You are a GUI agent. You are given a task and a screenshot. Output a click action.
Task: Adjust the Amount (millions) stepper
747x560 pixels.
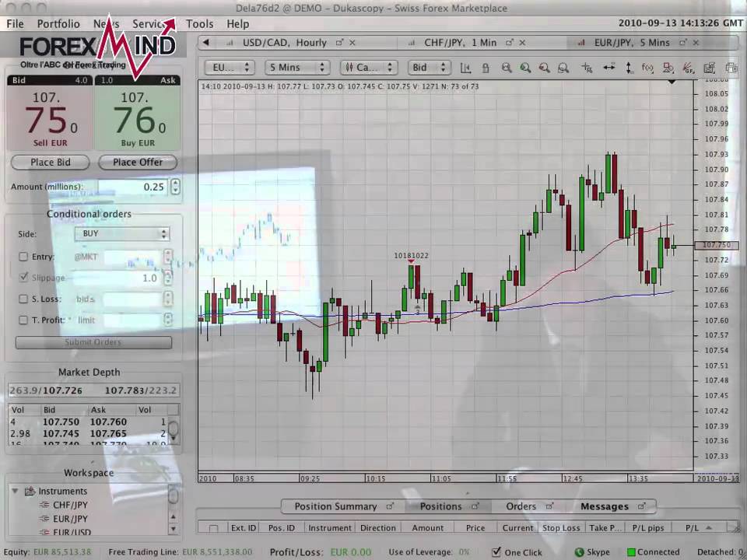175,187
